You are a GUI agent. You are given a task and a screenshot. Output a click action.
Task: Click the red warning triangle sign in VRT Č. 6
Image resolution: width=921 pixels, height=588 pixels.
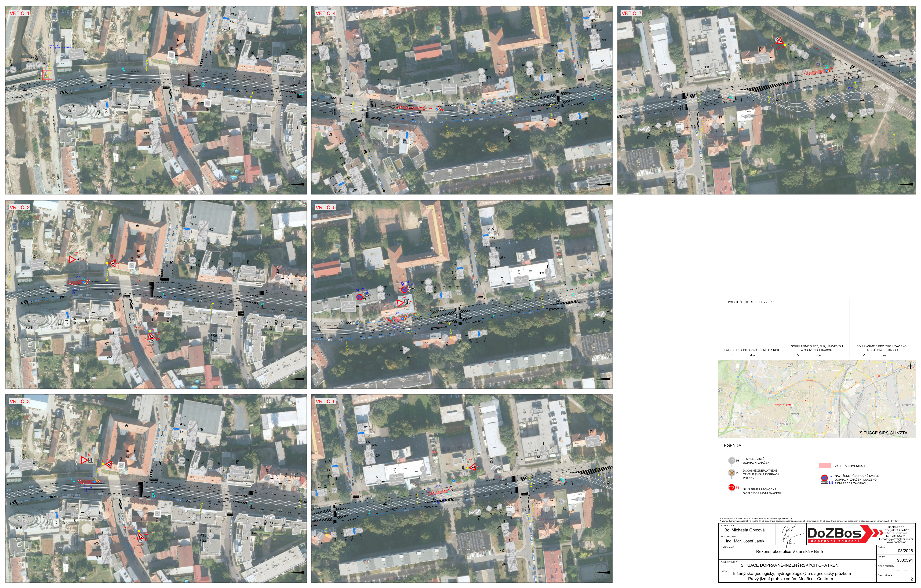point(473,467)
